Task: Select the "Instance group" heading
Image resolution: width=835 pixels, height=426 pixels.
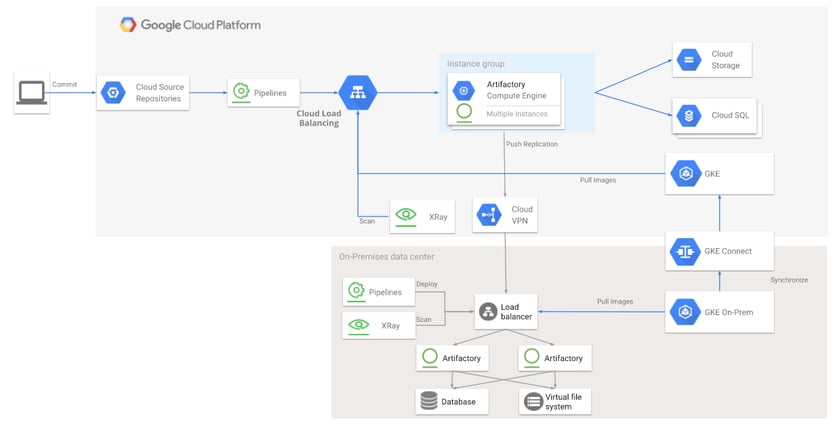Action: pos(475,64)
